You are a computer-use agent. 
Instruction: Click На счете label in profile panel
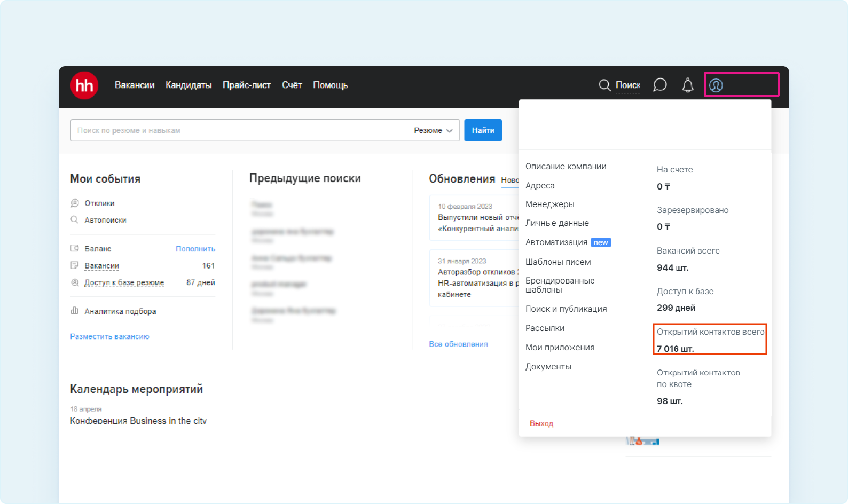674,170
